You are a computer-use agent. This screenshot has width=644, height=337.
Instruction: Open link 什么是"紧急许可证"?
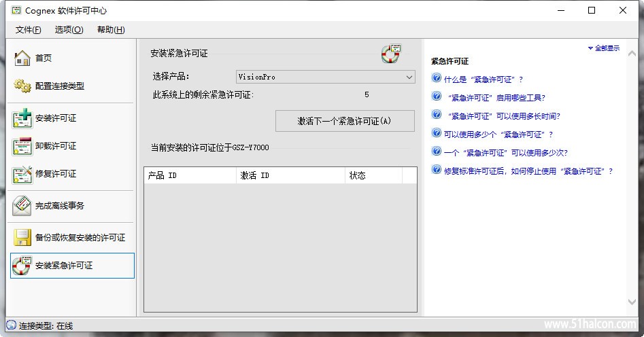click(484, 79)
